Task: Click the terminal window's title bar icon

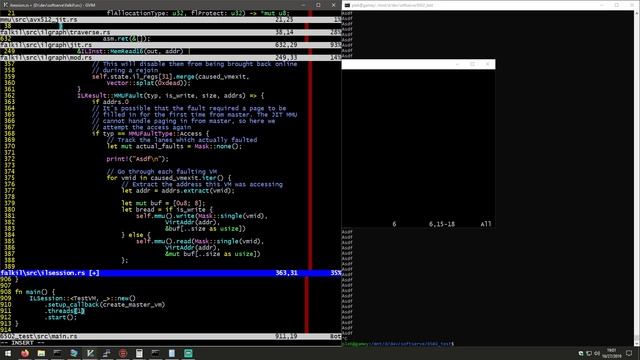Action: click(x=347, y=5)
